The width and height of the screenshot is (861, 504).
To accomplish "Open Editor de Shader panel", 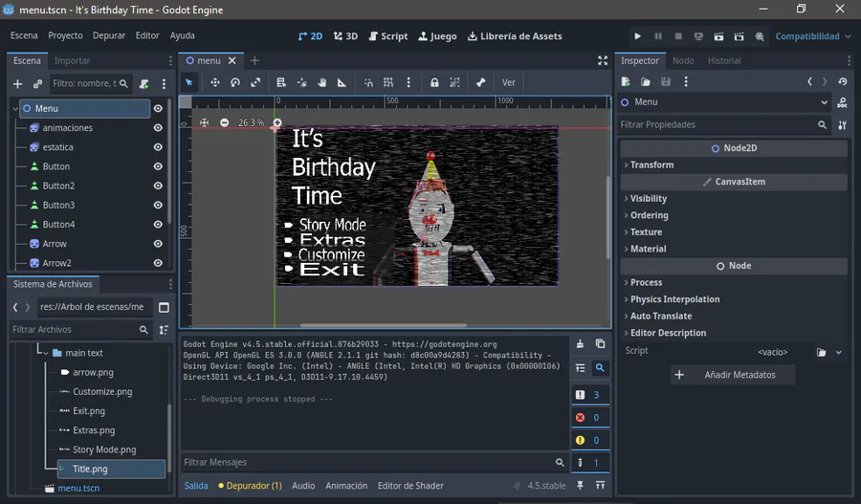I will click(x=410, y=485).
